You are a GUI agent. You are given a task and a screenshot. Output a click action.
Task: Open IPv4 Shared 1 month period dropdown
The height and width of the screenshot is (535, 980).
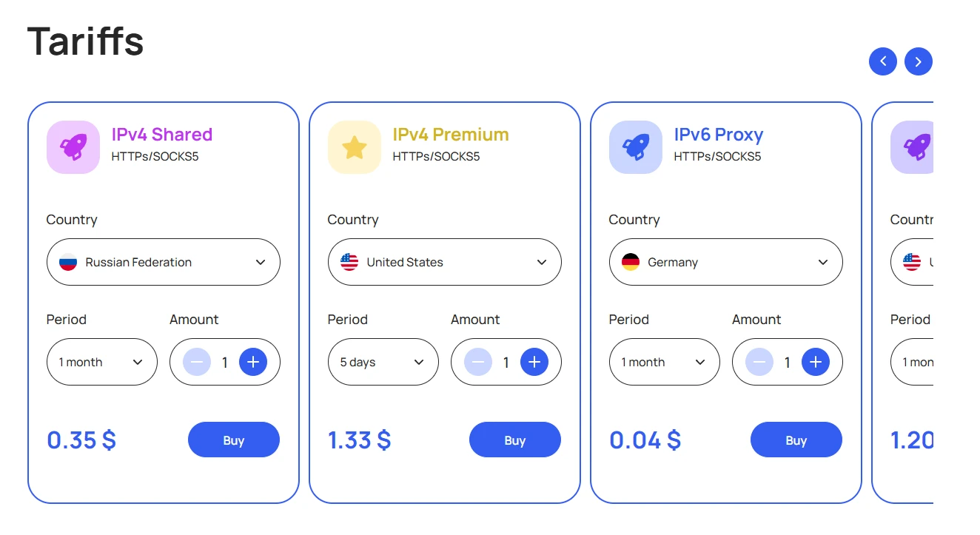(x=102, y=362)
